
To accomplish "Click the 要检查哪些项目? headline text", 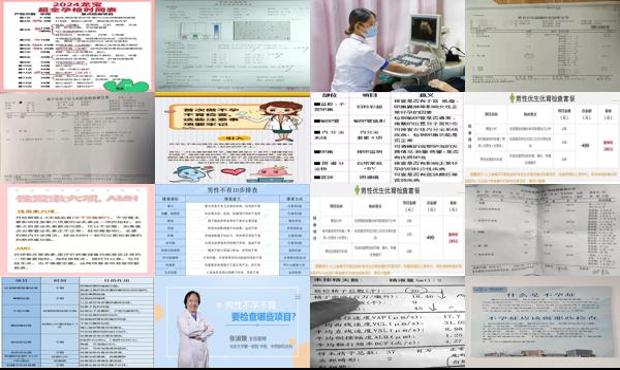I will [263, 317].
